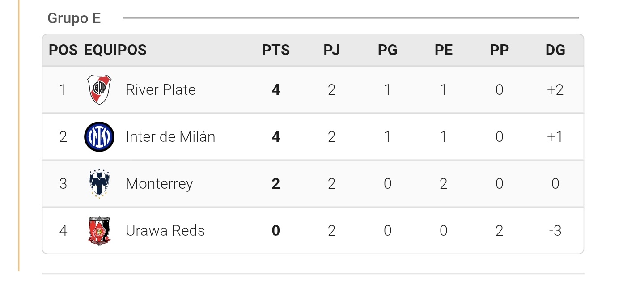Click the Grupo E heading

click(74, 18)
